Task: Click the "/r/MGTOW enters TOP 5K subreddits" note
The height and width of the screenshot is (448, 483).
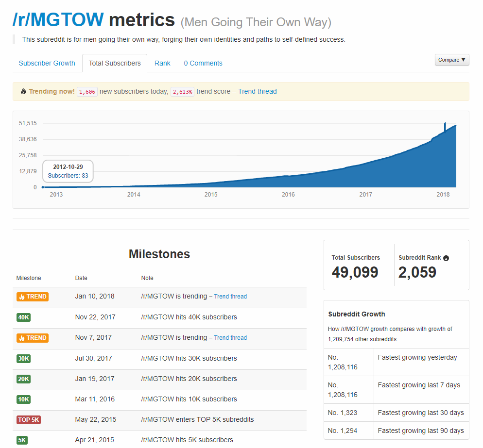Action: (x=197, y=420)
